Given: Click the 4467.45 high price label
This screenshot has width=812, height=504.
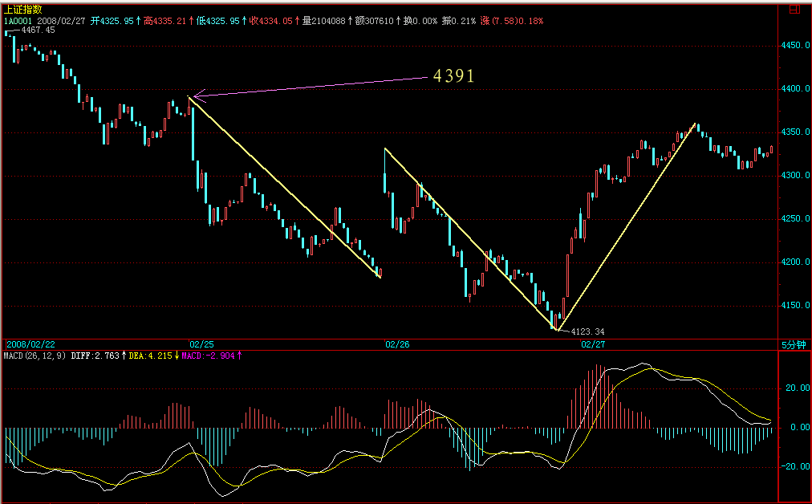Looking at the screenshot, I should tap(37, 30).
